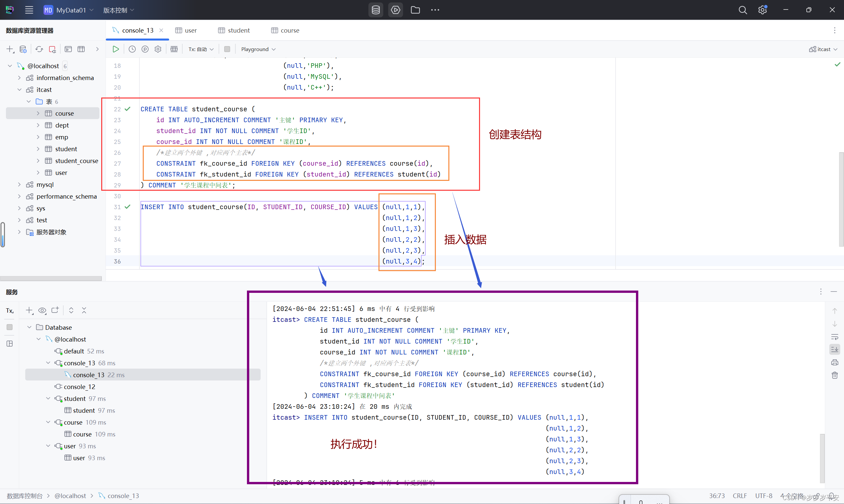
Task: Open the Database Explorer tool icon in title bar
Action: coord(376,10)
